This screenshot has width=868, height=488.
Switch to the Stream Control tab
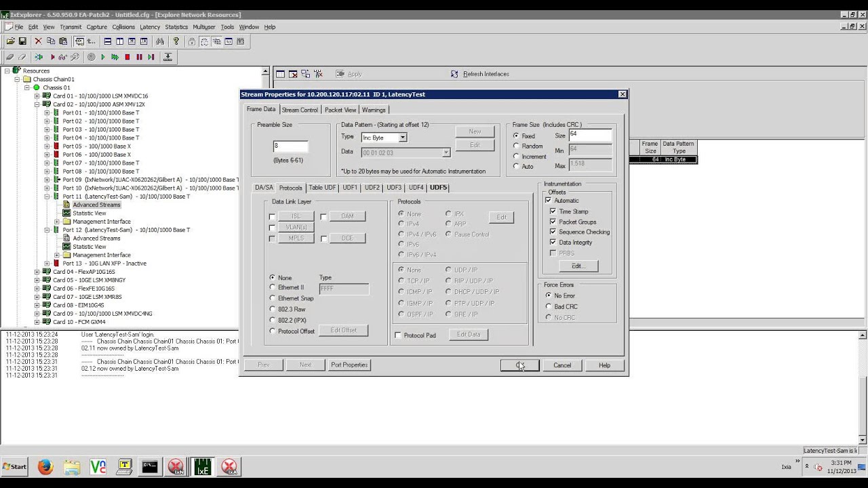300,110
